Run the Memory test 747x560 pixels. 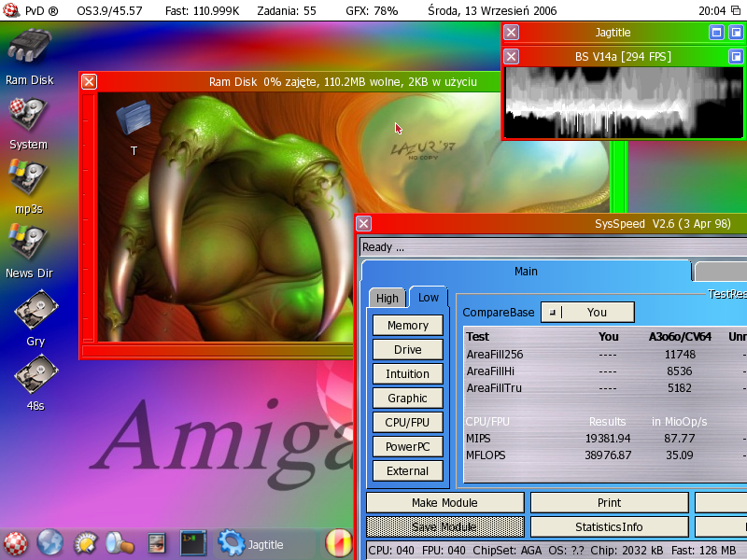(x=408, y=325)
